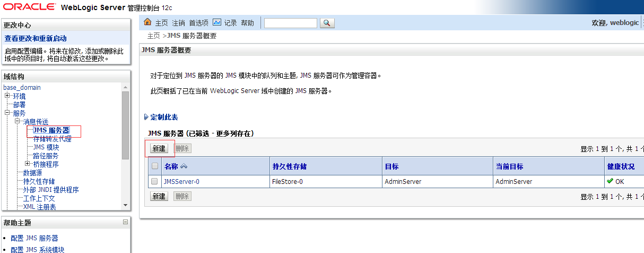This screenshot has height=253, width=644.
Task: Check the JMSServer-0 row checkbox
Action: pyautogui.click(x=155, y=181)
